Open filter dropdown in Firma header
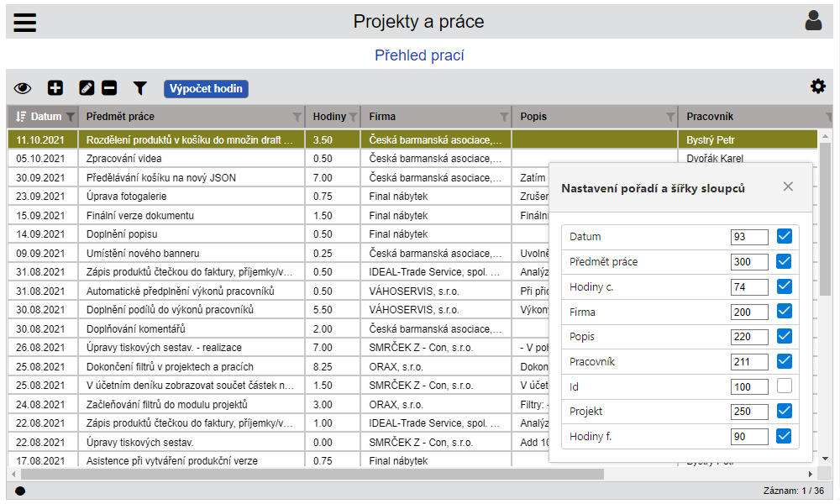 coord(504,117)
